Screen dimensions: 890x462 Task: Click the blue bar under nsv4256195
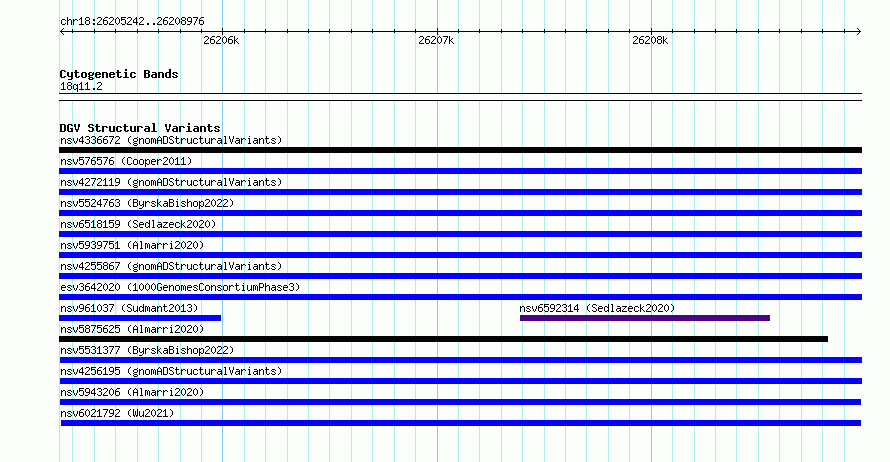[x=460, y=381]
